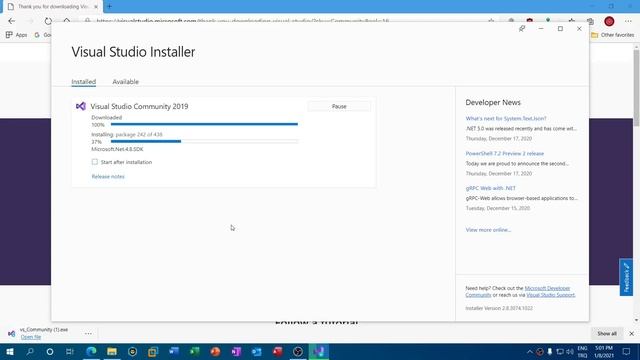Click the network tray icon
The height and width of the screenshot is (360, 640).
pyautogui.click(x=560, y=351)
